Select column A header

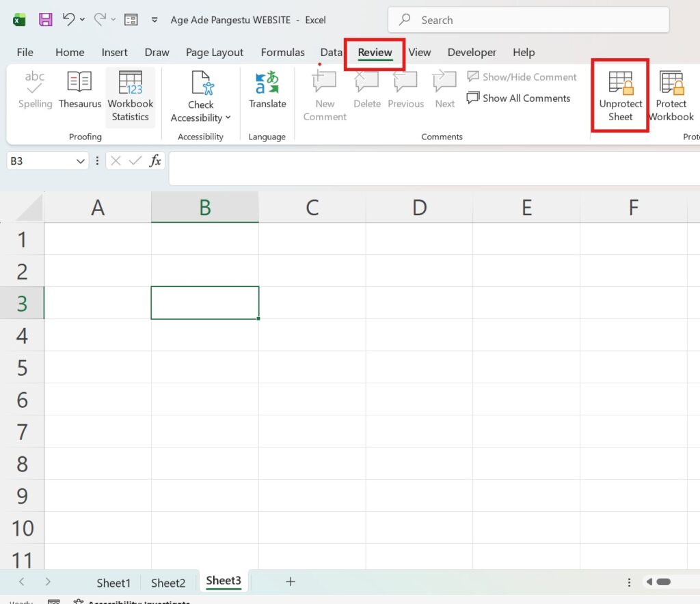coord(98,208)
